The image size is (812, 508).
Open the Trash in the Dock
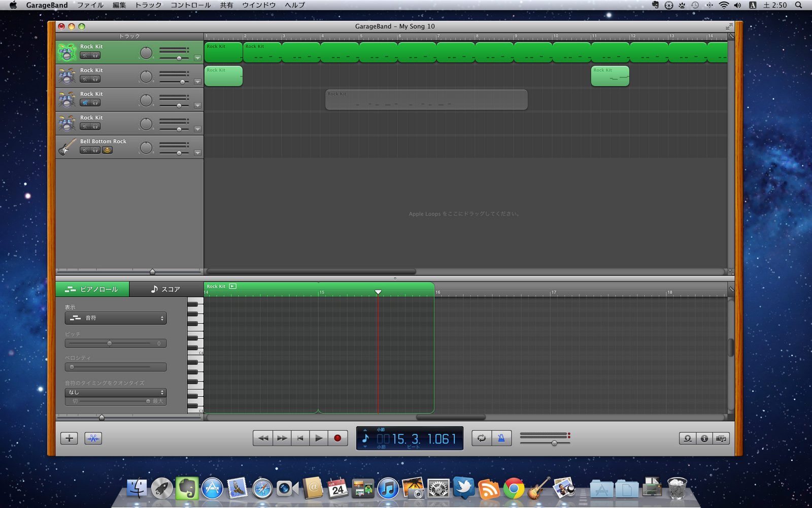pyautogui.click(x=677, y=489)
